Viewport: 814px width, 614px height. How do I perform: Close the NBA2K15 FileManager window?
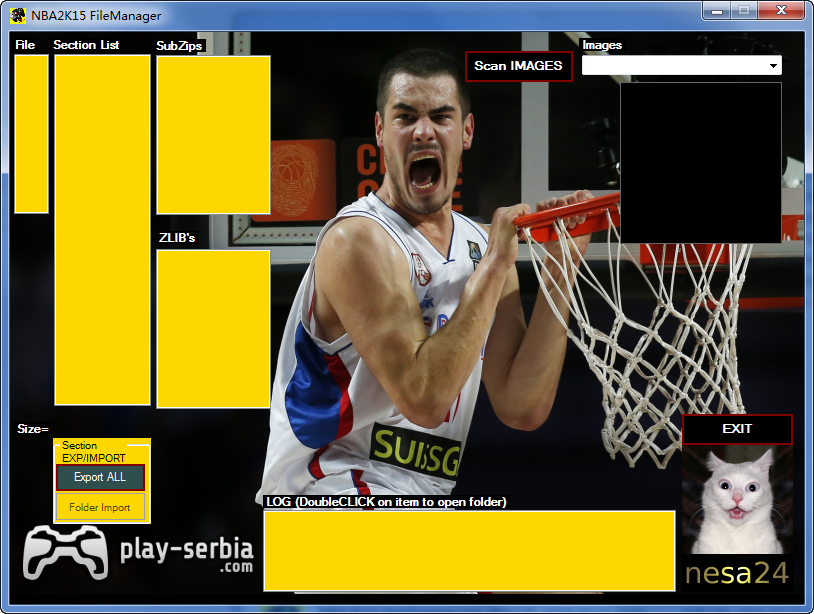coord(781,10)
